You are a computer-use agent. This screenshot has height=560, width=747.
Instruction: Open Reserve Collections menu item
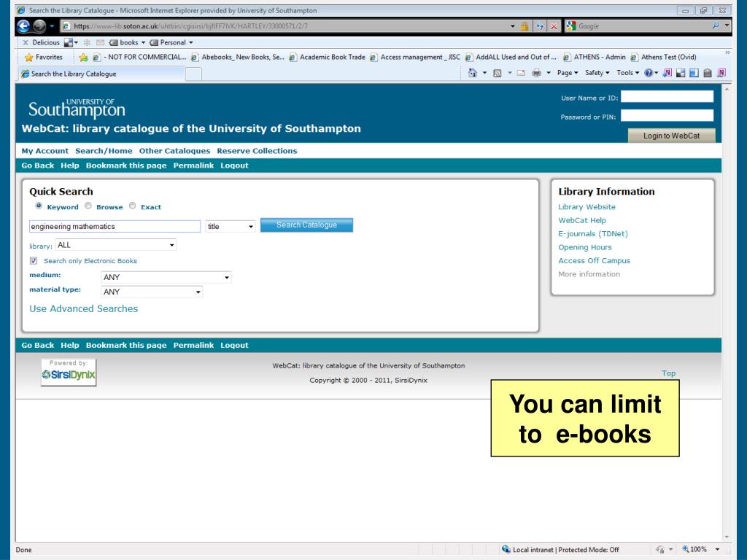click(x=257, y=151)
